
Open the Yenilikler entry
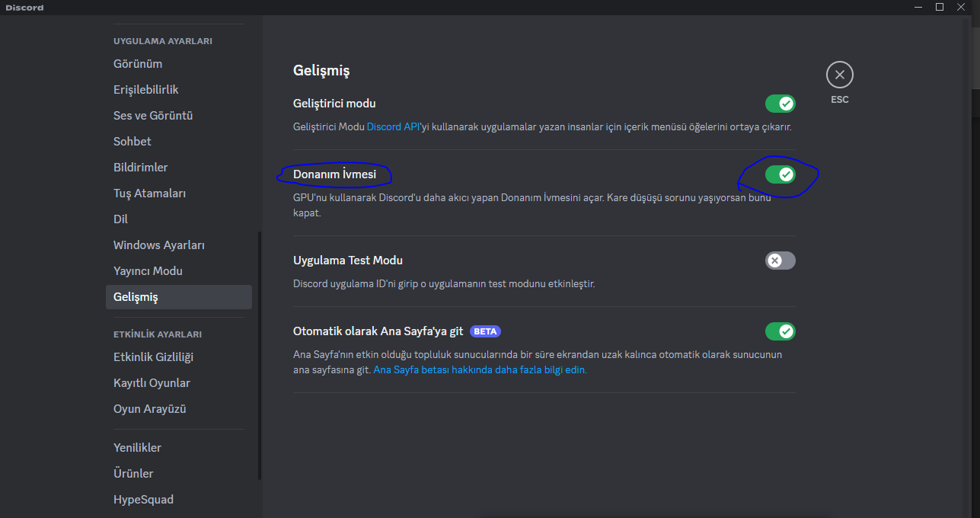tap(178, 448)
